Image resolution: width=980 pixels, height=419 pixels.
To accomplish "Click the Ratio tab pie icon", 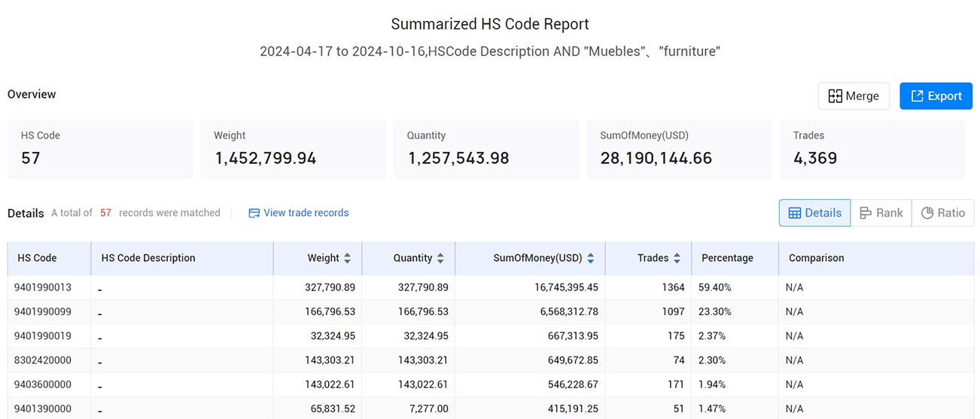I will click(x=927, y=213).
